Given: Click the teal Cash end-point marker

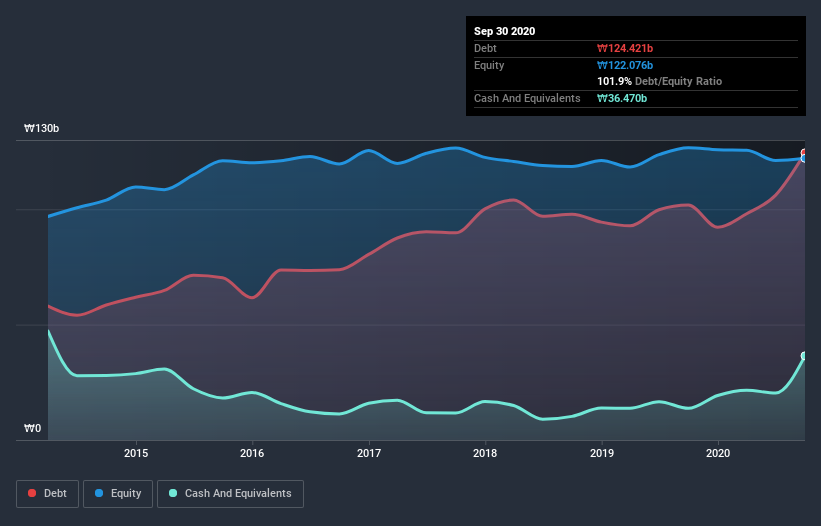Looking at the screenshot, I should [804, 356].
